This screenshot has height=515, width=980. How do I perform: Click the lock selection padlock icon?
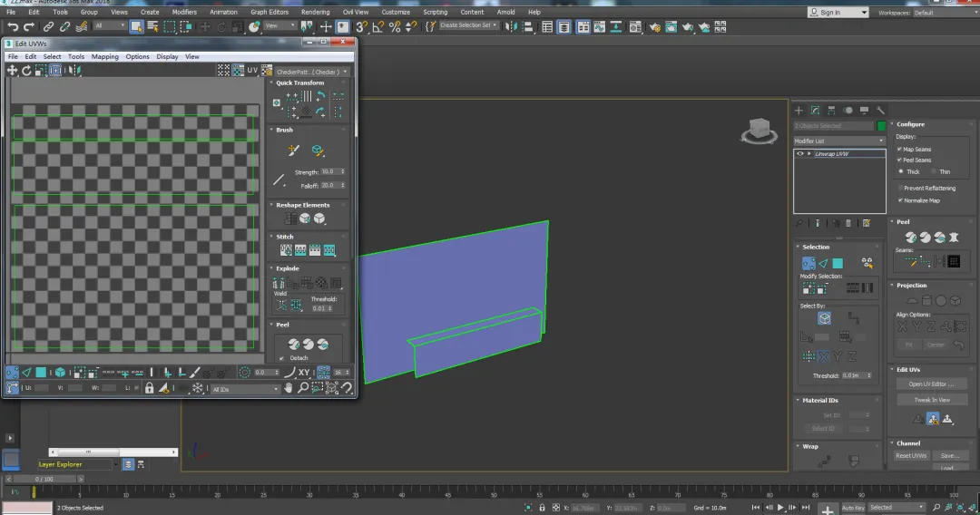click(x=150, y=388)
